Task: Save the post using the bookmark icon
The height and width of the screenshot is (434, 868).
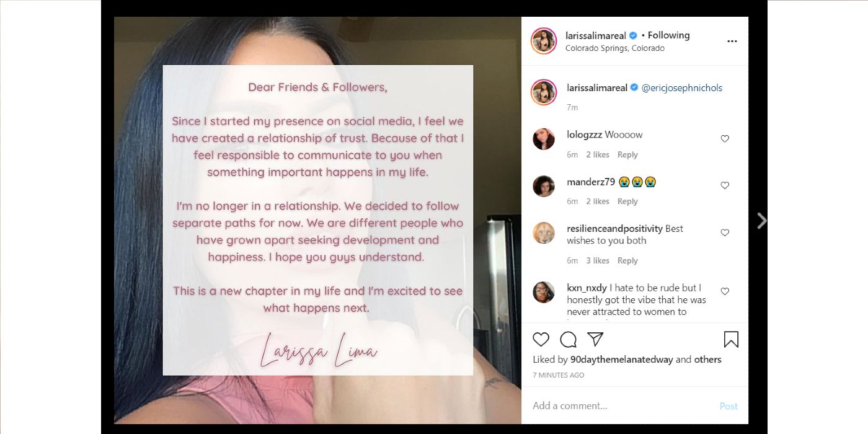Action: (730, 339)
